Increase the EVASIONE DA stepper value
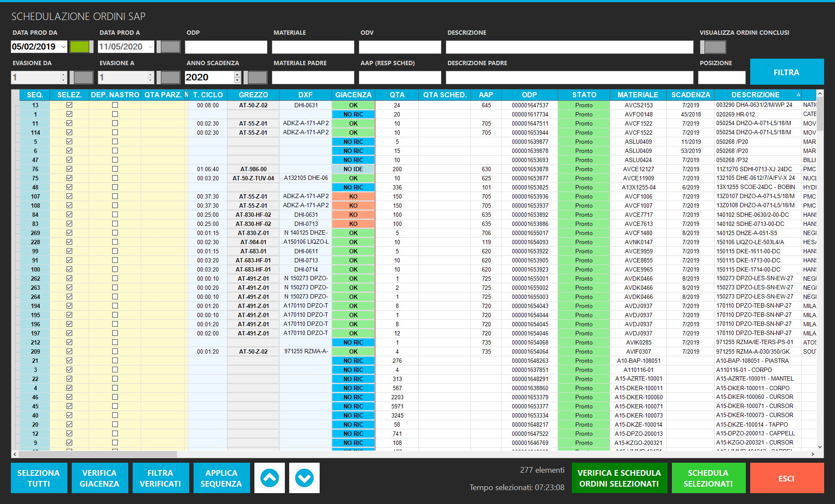The image size is (835, 504). point(63,74)
